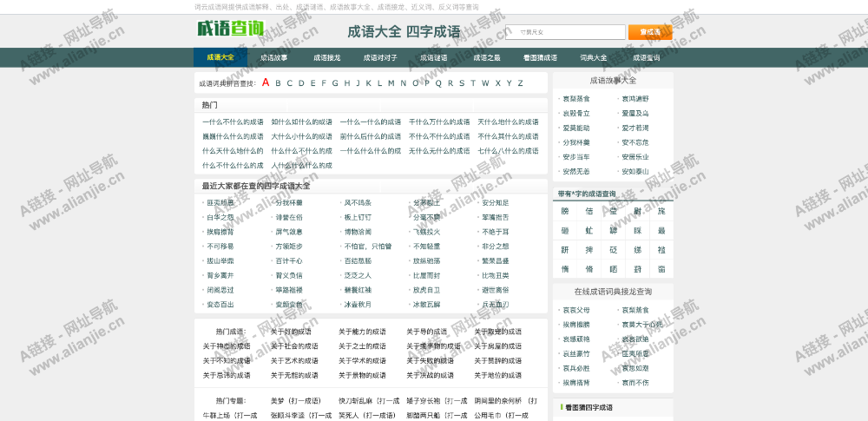Select character 最 in character grid

click(661, 230)
